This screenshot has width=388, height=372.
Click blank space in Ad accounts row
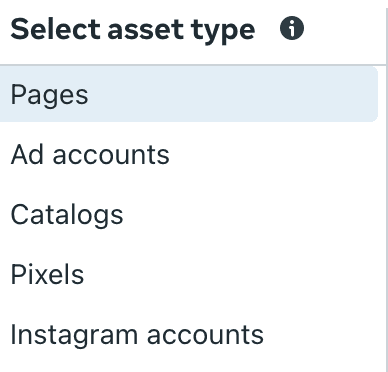click(x=273, y=154)
